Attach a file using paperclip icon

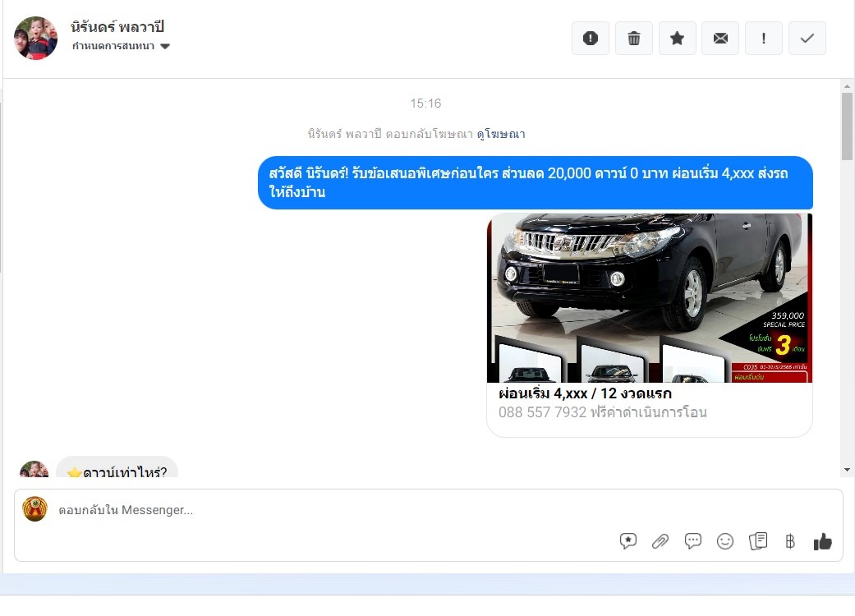[x=660, y=541]
